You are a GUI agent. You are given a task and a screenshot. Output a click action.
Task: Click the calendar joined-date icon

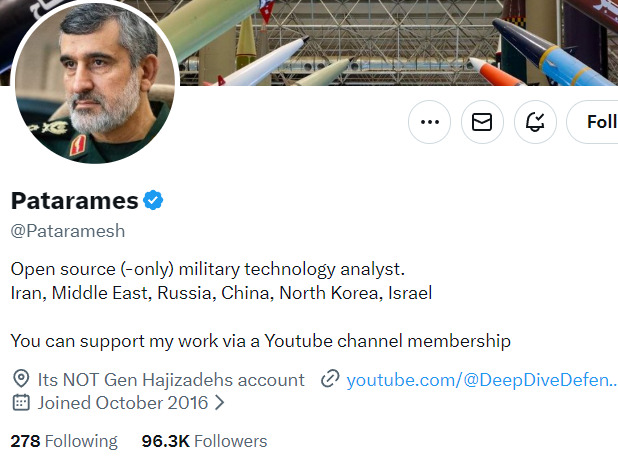tap(21, 403)
